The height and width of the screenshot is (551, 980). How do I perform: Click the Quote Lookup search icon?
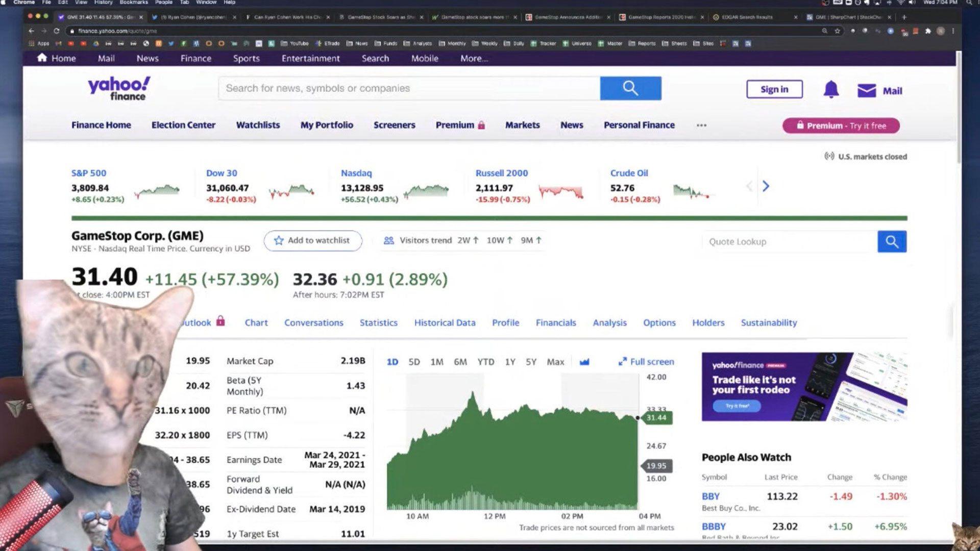pos(892,241)
